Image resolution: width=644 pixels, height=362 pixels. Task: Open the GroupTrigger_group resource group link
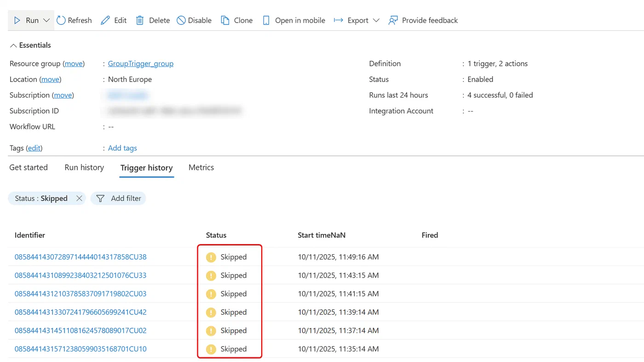click(x=141, y=64)
